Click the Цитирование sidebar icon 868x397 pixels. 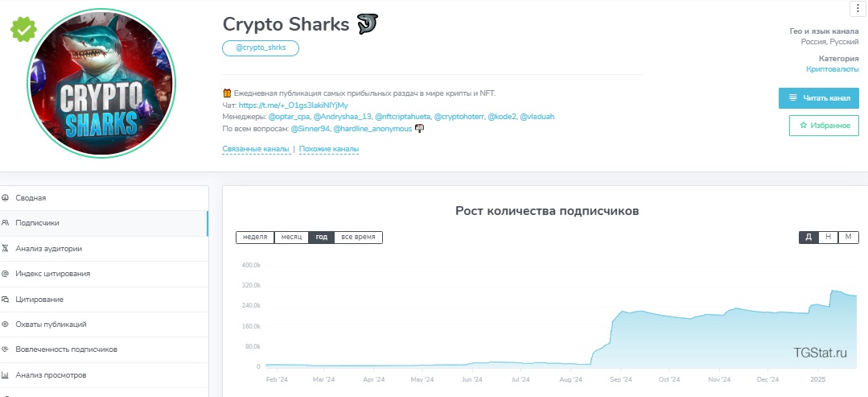click(5, 300)
